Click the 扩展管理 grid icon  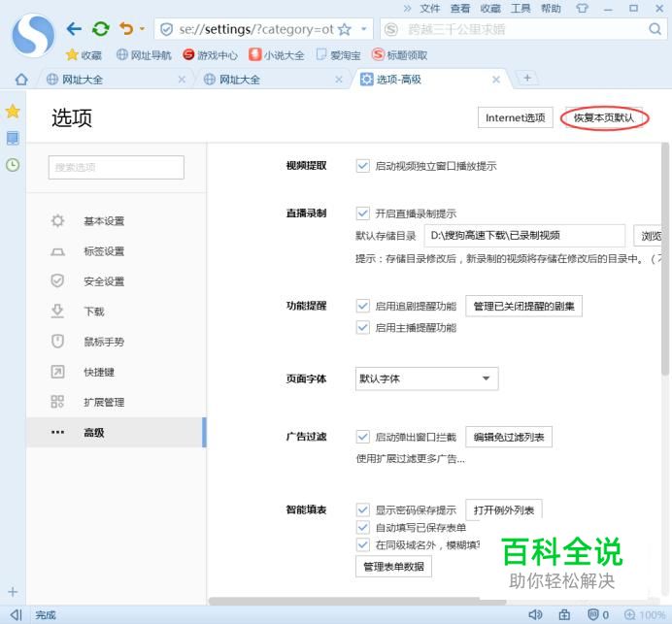[57, 402]
